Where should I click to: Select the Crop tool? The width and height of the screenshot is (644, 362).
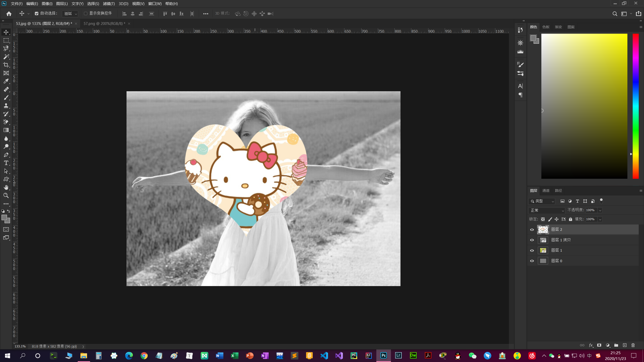[6, 65]
